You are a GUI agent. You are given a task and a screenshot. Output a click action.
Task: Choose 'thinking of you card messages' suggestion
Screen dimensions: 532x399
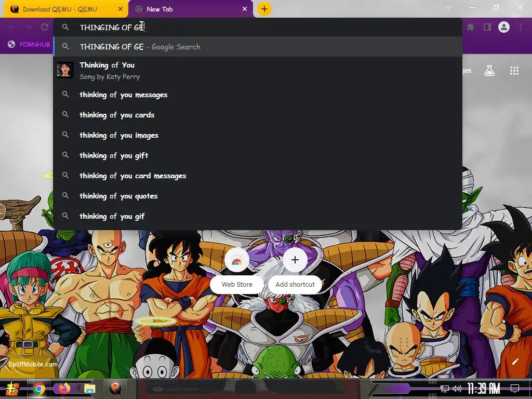[258, 176]
